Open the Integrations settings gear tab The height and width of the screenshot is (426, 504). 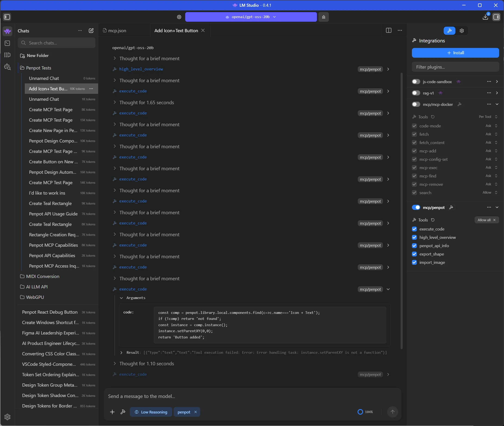tap(462, 30)
